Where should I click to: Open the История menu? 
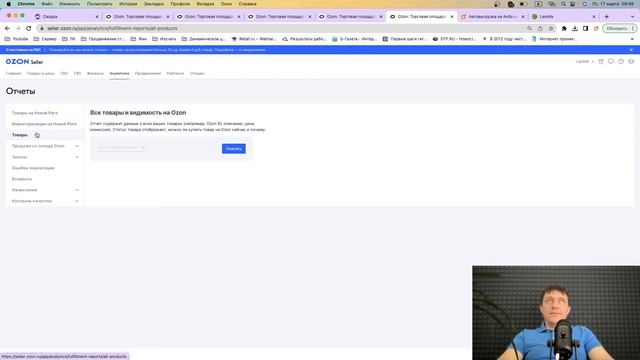pyautogui.click(x=128, y=4)
